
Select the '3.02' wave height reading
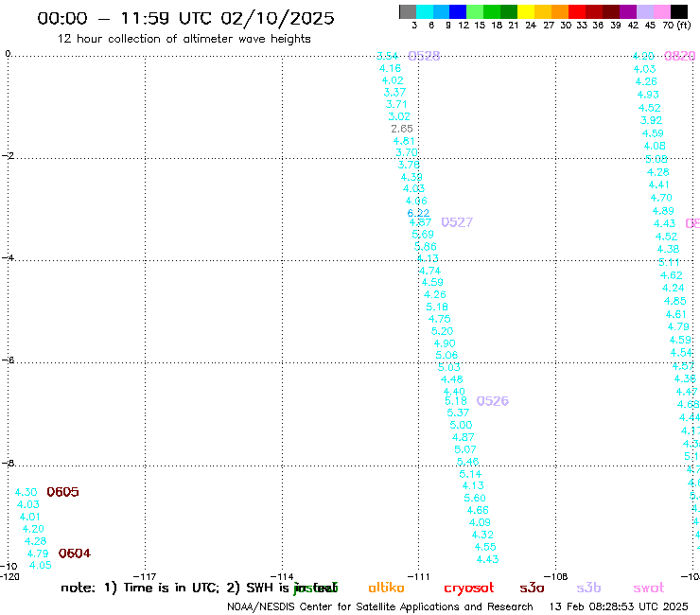pyautogui.click(x=399, y=116)
